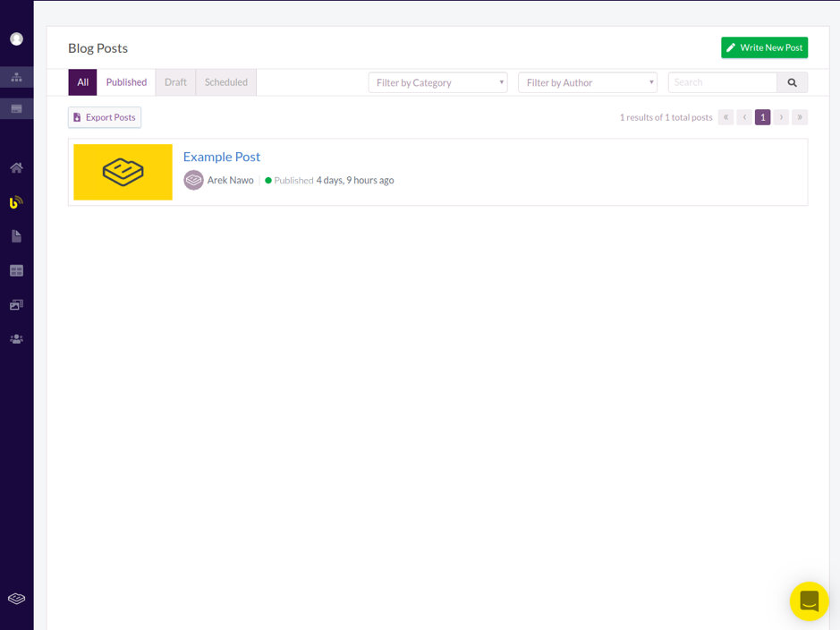Open the media gallery icon in the sidebar
The height and width of the screenshot is (630, 840).
(16, 304)
